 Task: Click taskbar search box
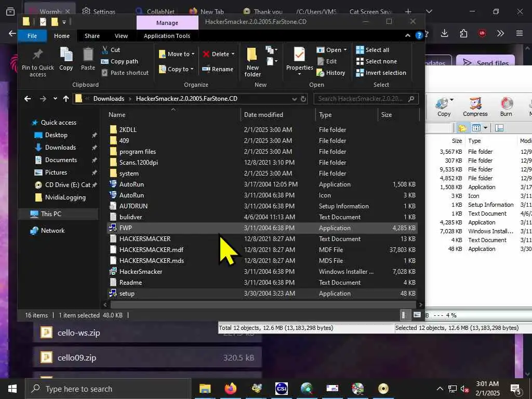coord(108,389)
